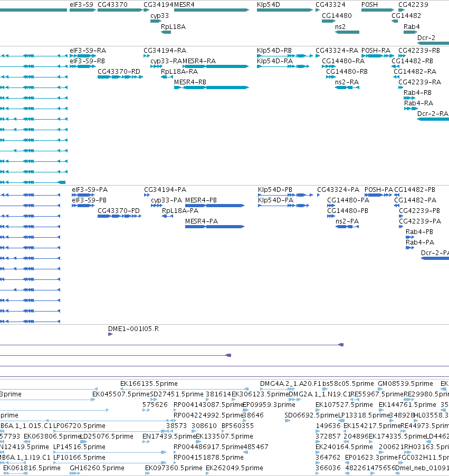Click the CG43324-PA protein label

[338, 190]
